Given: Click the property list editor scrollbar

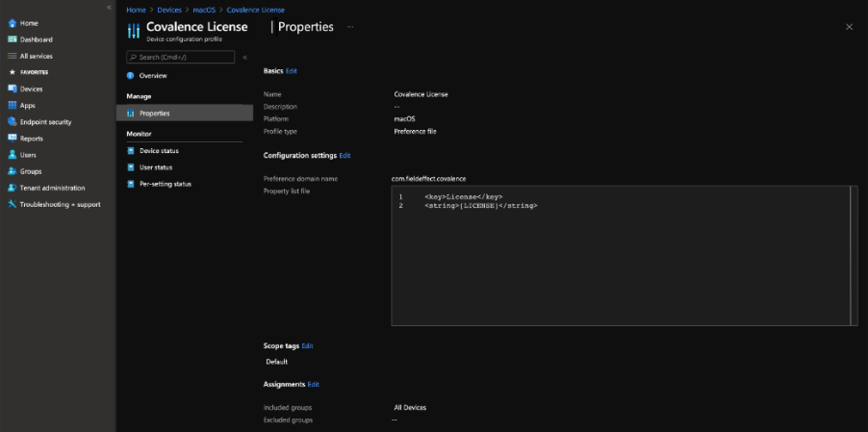Looking at the screenshot, I should coord(853,256).
